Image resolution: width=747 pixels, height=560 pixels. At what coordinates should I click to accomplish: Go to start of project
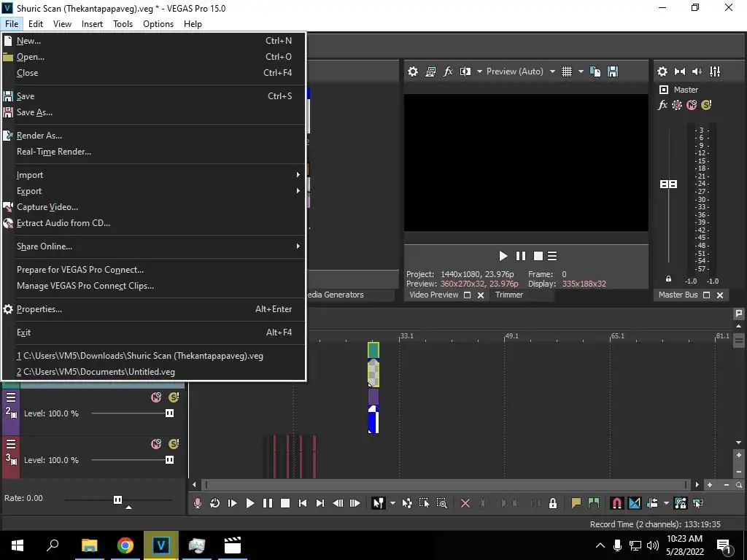303,503
